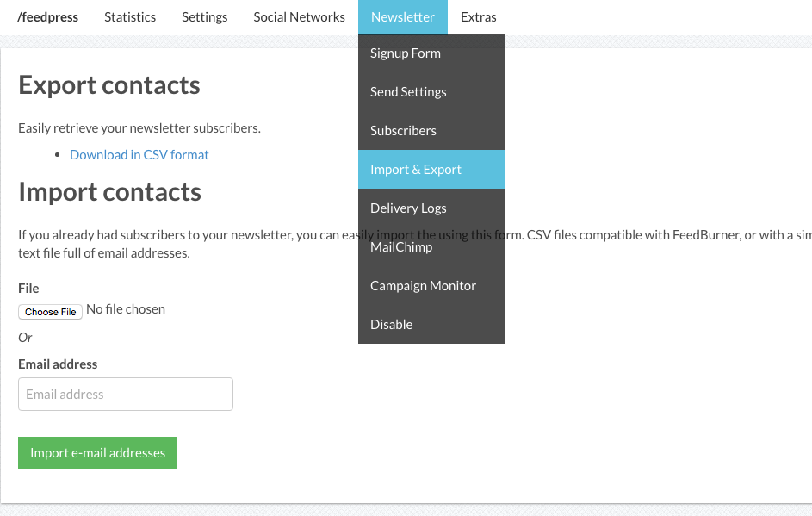Click Disable in the Newsletter menu
The width and height of the screenshot is (812, 516).
(391, 325)
